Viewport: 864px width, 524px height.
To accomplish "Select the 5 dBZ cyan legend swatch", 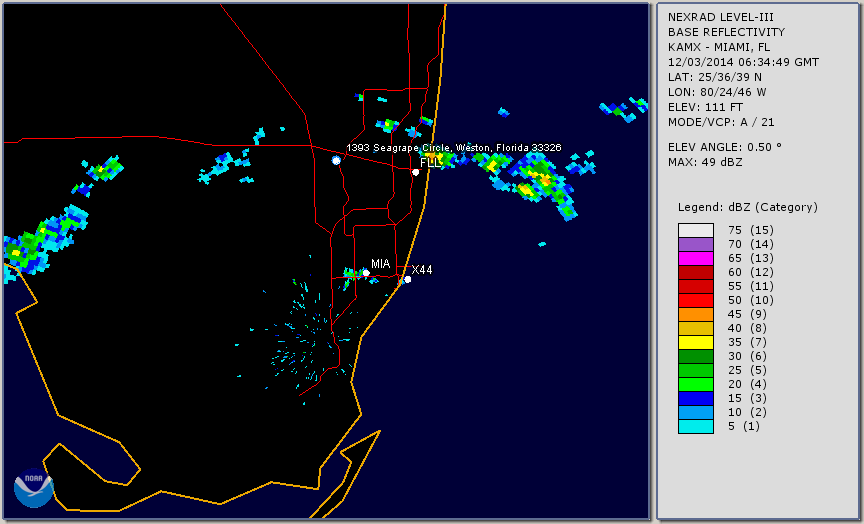I will coord(695,426).
